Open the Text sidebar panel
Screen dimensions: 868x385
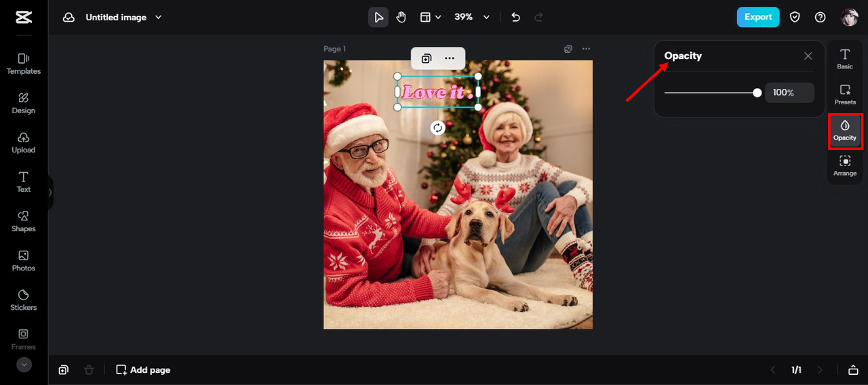tap(24, 182)
